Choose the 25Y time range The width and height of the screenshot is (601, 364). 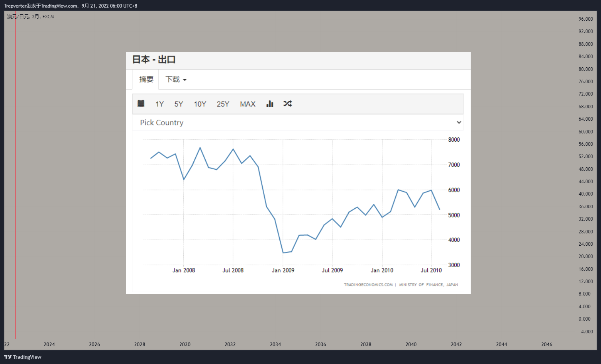pos(223,104)
